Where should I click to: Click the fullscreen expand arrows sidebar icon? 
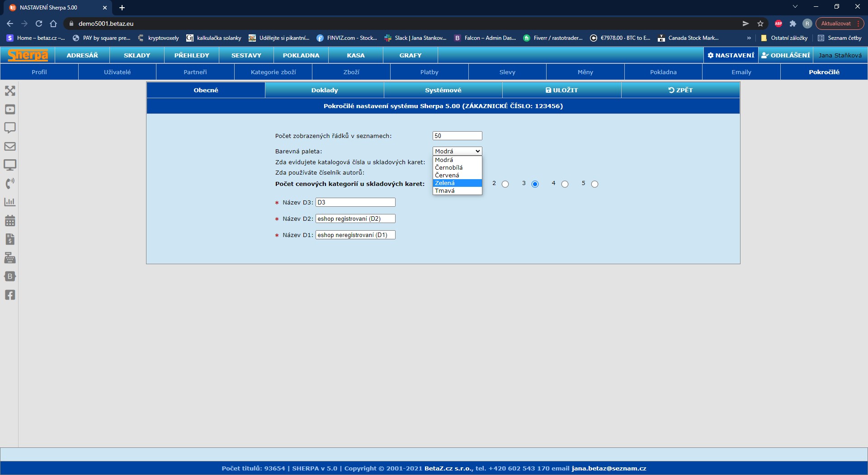coord(10,91)
